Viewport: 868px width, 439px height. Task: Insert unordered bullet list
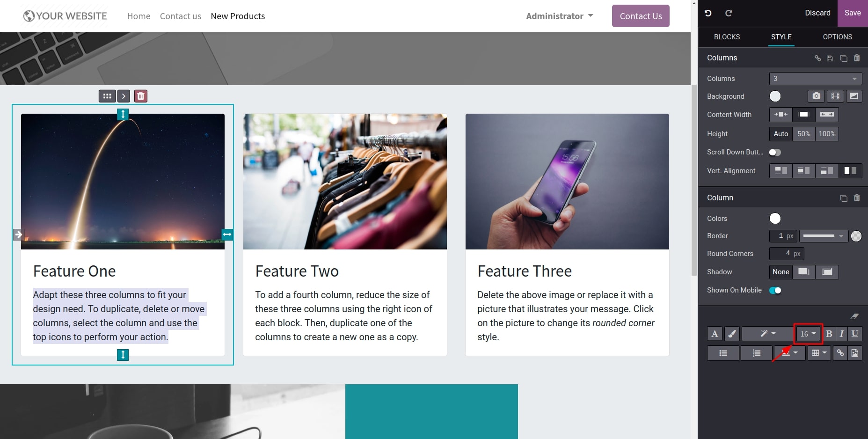click(723, 353)
